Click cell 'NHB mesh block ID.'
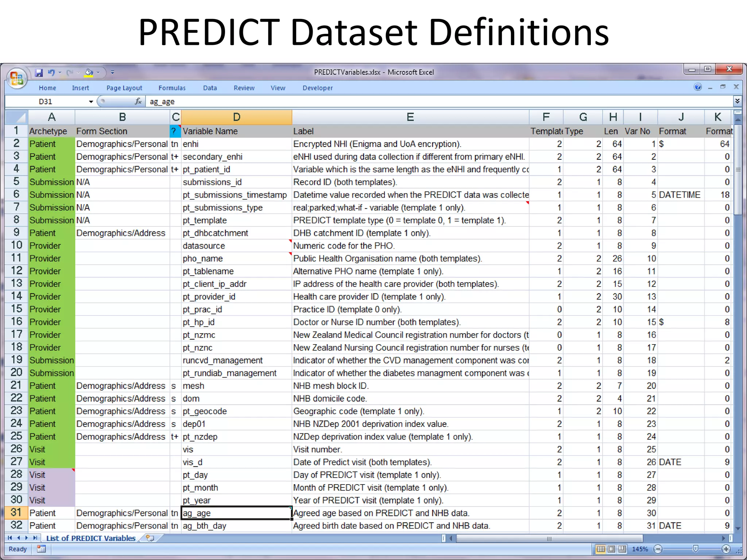 410,386
